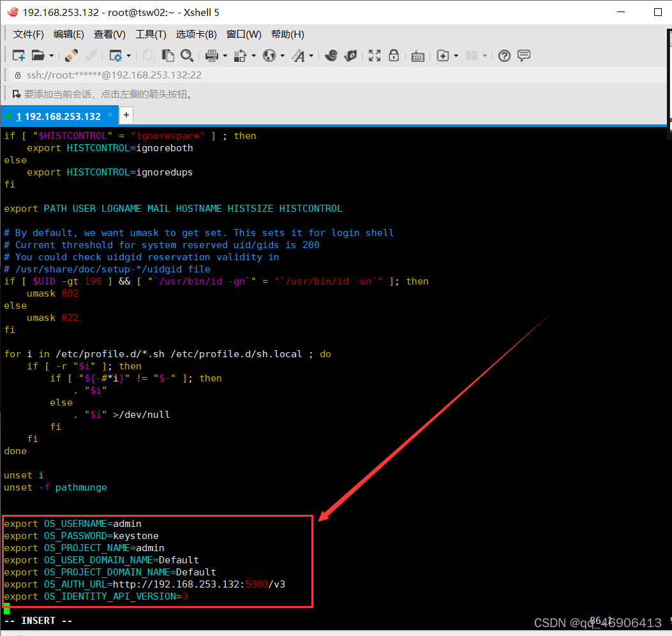Expand the new tab layout dropdown arrow
This screenshot has width=672, height=636.
coord(456,55)
